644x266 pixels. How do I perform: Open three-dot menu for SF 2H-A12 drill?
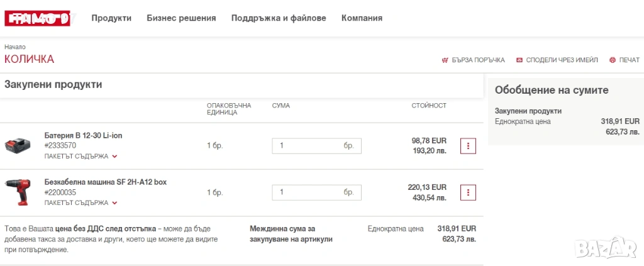tap(468, 192)
